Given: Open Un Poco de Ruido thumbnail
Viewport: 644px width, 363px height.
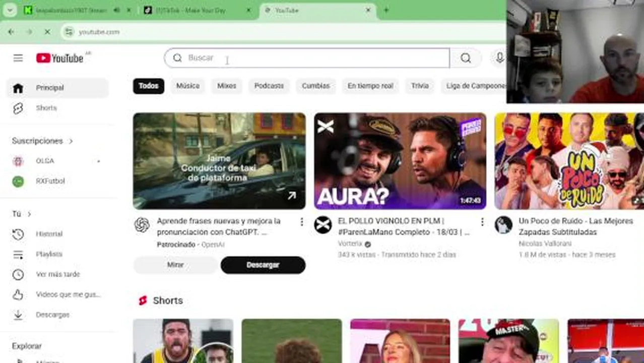Looking at the screenshot, I should pyautogui.click(x=569, y=161).
